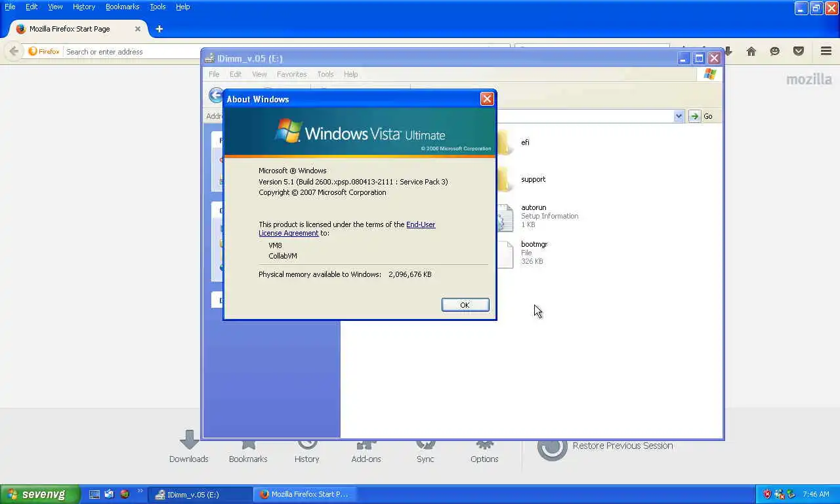
Task: Select the autorun setup information file
Action: click(x=537, y=216)
